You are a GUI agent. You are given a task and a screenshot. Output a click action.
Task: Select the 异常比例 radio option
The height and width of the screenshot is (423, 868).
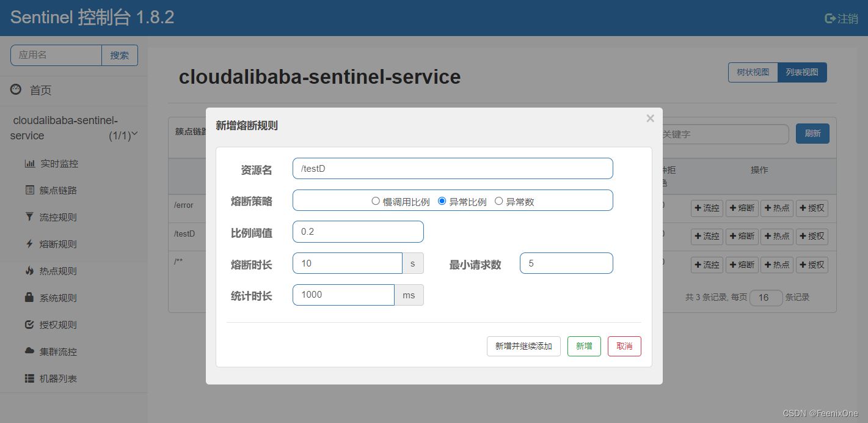click(x=442, y=201)
